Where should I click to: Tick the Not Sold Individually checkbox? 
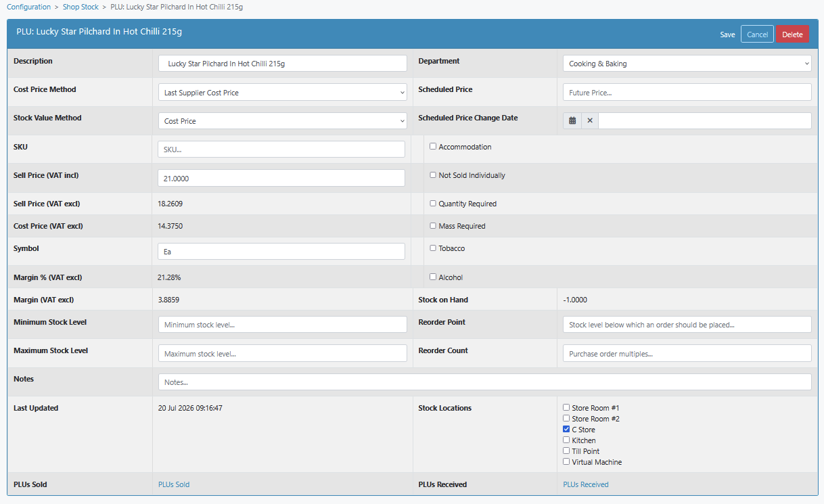(x=433, y=175)
